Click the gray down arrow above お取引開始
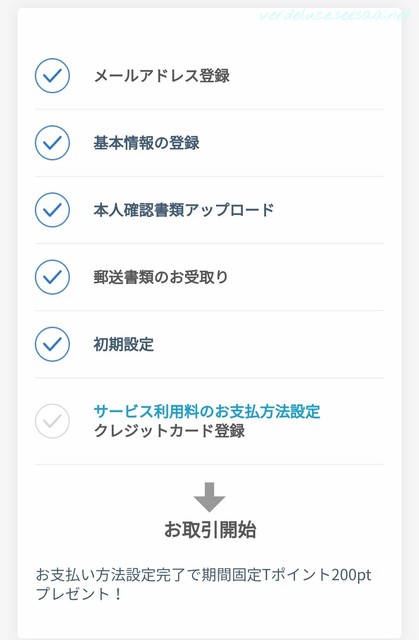This screenshot has width=419, height=640. [209, 497]
